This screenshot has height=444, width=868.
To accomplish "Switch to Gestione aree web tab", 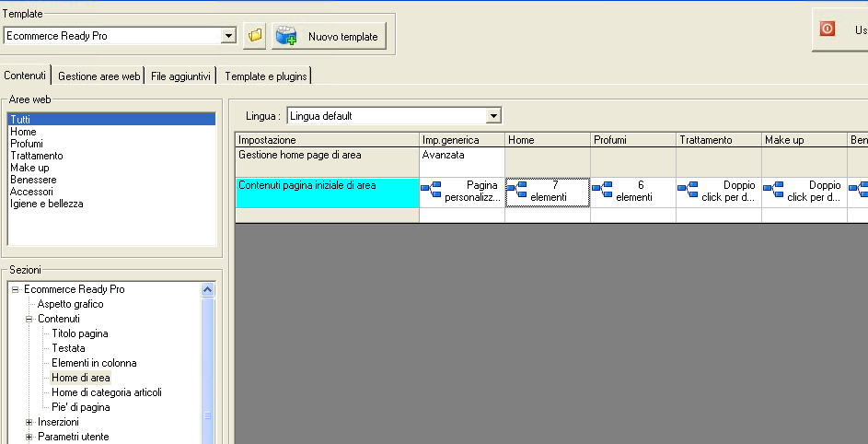I will [x=99, y=76].
